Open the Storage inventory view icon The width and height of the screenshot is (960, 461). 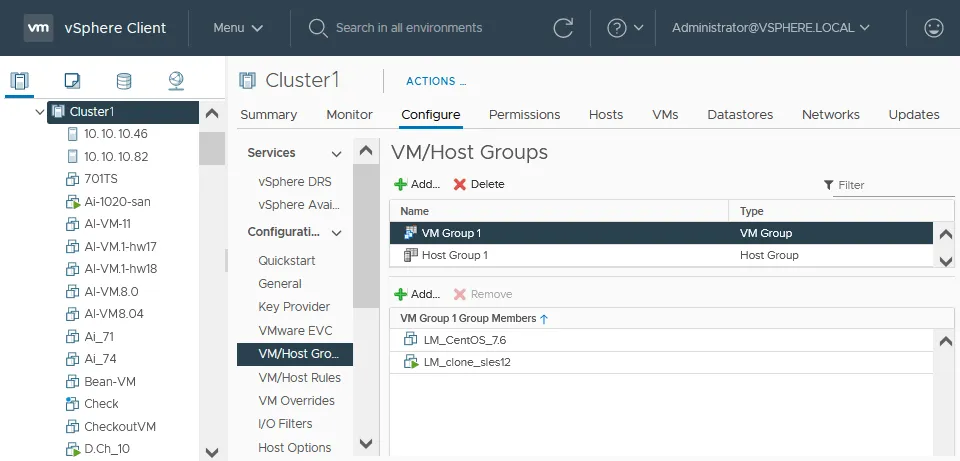124,81
